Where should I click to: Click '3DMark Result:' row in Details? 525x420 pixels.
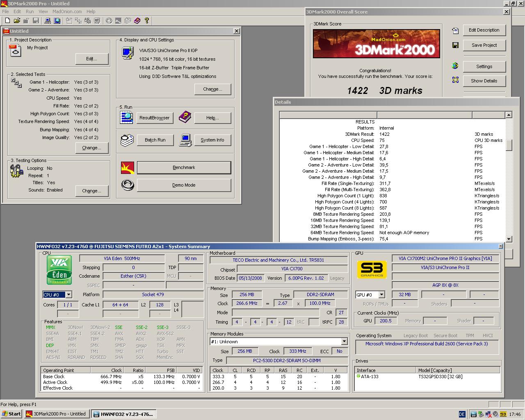click(x=393, y=134)
